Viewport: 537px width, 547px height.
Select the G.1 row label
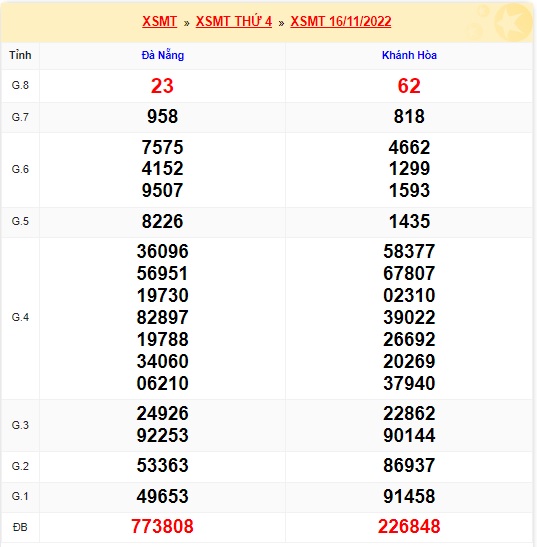[x=20, y=496]
